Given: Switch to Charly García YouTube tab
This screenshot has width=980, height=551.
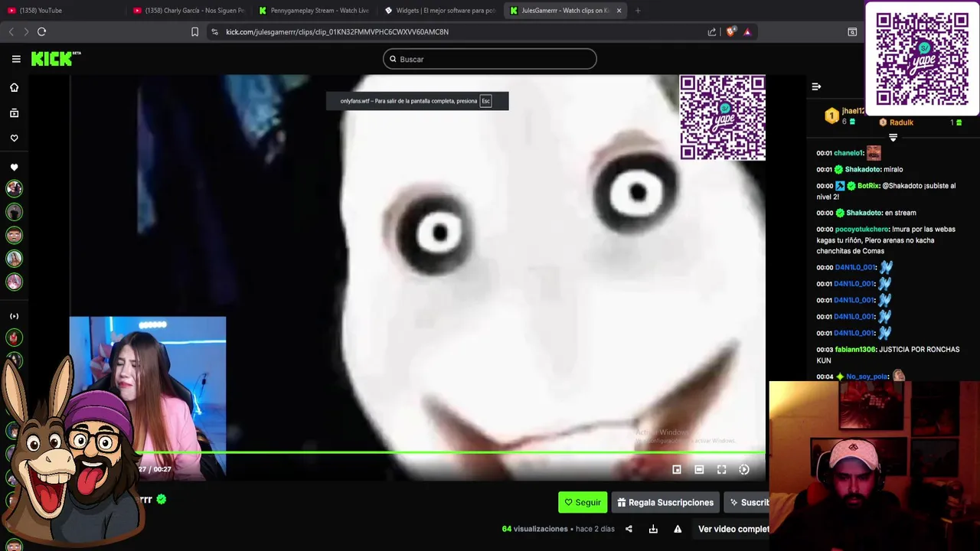Looking at the screenshot, I should tap(188, 11).
